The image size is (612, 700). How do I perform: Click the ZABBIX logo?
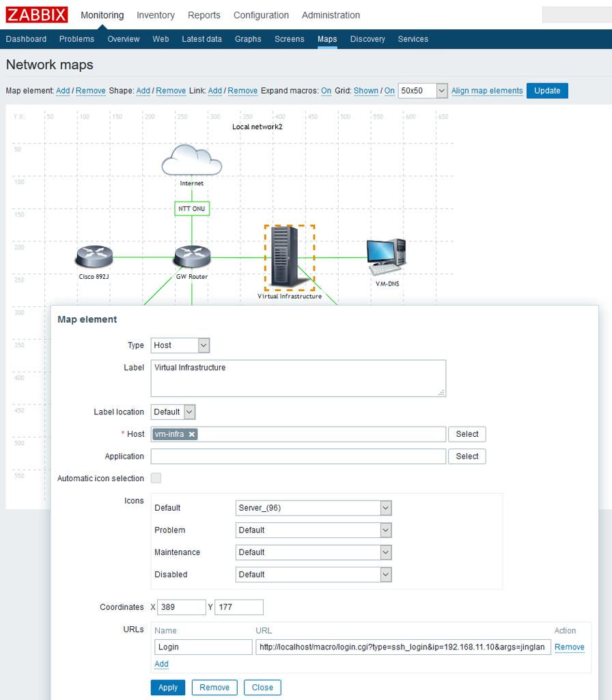pos(37,15)
